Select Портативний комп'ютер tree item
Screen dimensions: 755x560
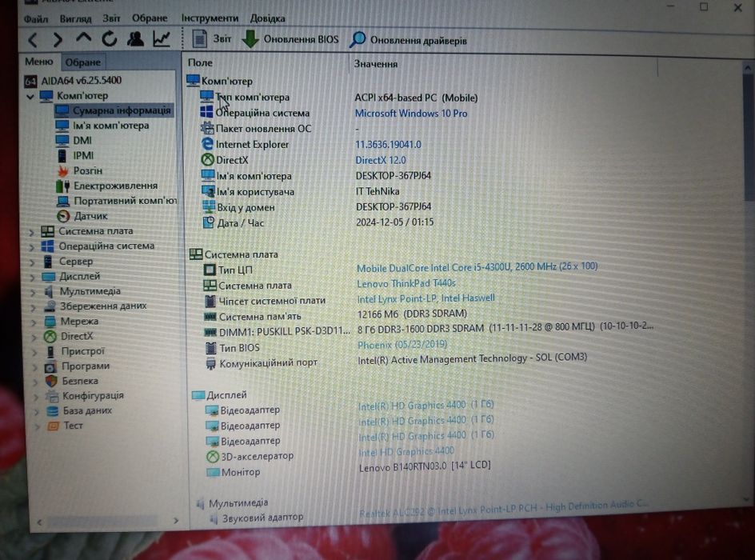(117, 201)
